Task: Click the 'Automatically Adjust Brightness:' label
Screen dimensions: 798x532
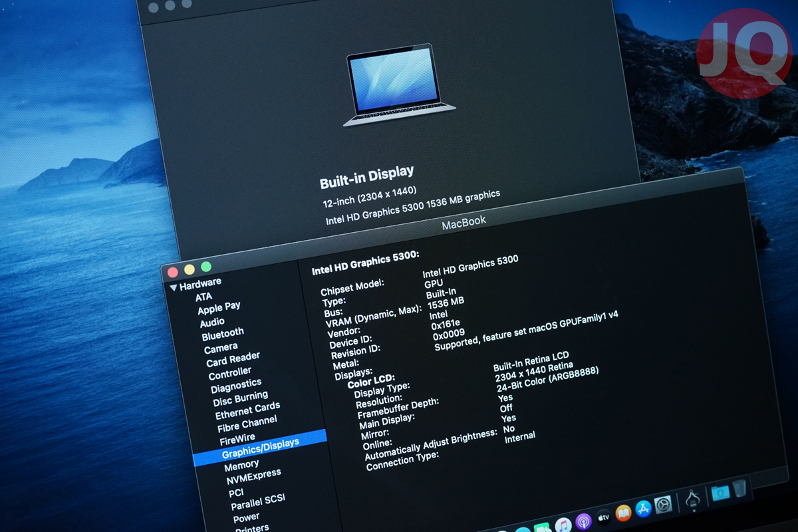Action: pyautogui.click(x=431, y=445)
